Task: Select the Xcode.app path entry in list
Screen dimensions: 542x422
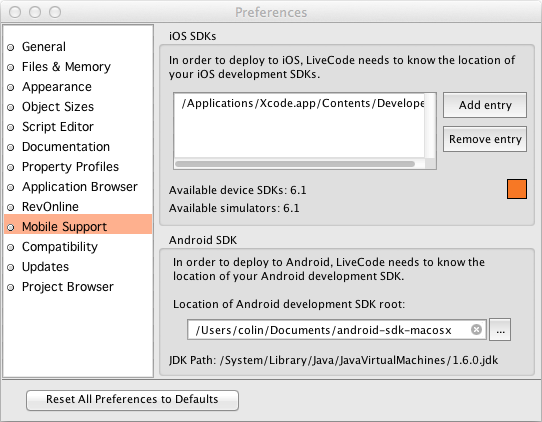Action: coord(302,103)
